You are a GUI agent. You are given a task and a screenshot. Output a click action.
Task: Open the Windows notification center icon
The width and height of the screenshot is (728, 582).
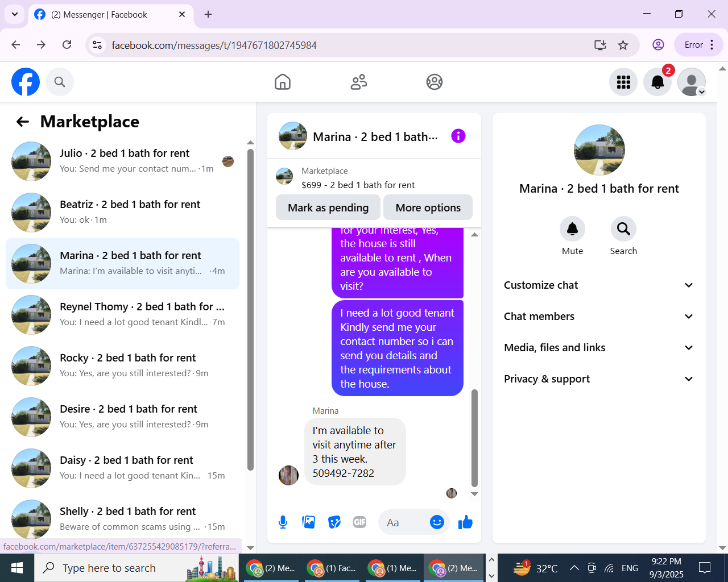coord(705,568)
